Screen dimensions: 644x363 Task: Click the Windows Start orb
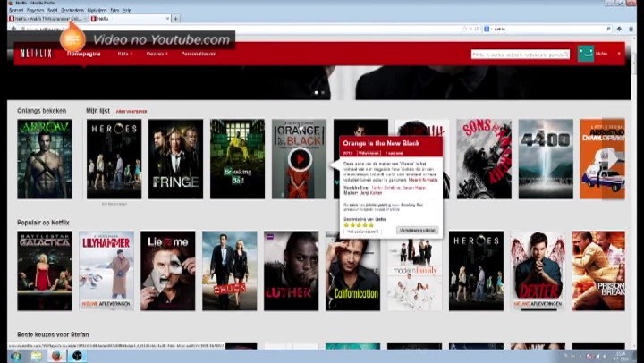(x=16, y=356)
